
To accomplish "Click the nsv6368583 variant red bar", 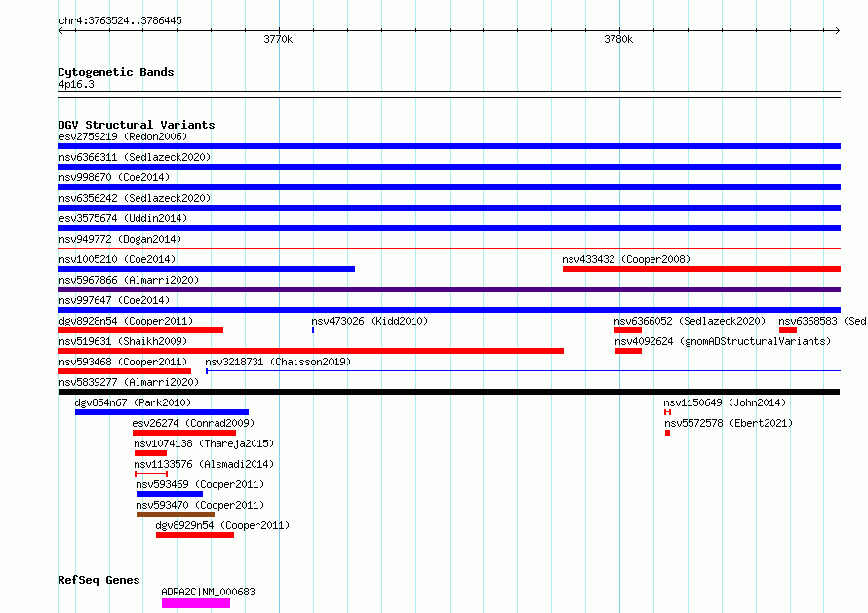I will pyautogui.click(x=788, y=330).
